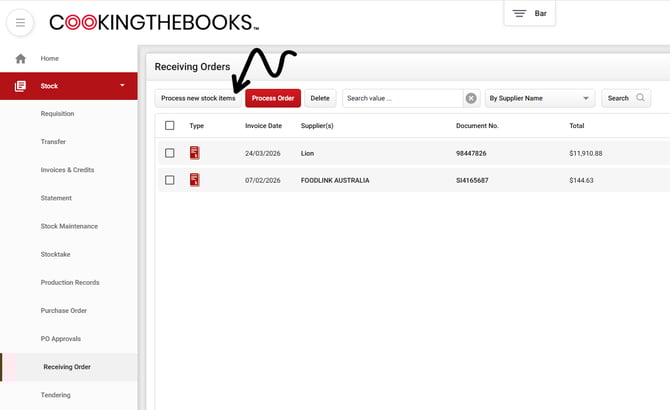The width and height of the screenshot is (670, 410).
Task: Click the PDF icon for Lion invoice
Action: [195, 153]
